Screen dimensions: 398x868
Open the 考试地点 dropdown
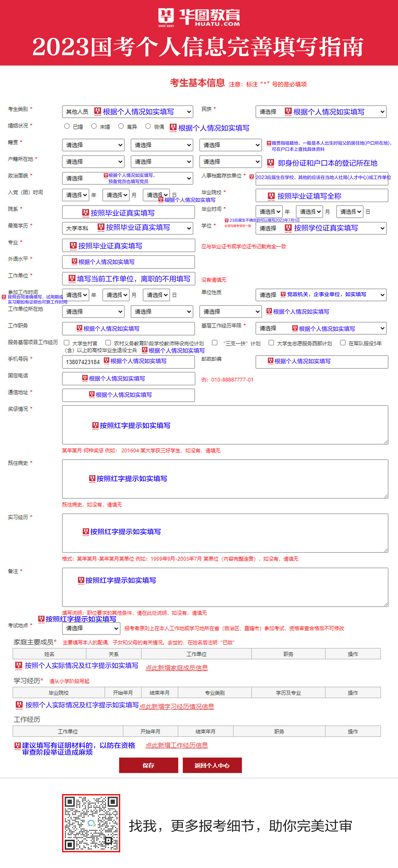(x=91, y=628)
